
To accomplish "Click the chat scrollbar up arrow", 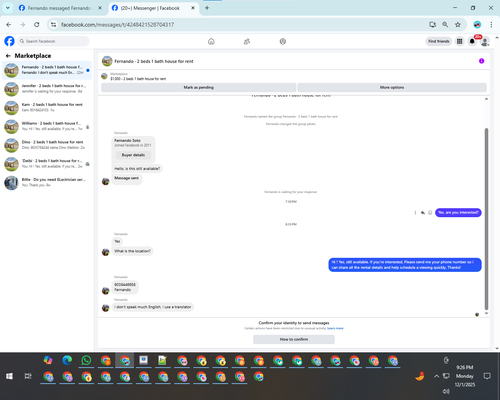I will point(486,99).
